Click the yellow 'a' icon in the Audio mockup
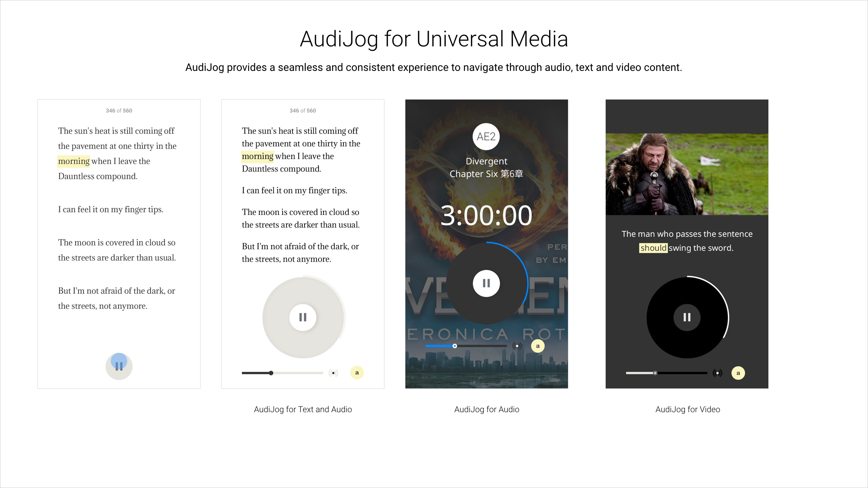 [x=538, y=346]
